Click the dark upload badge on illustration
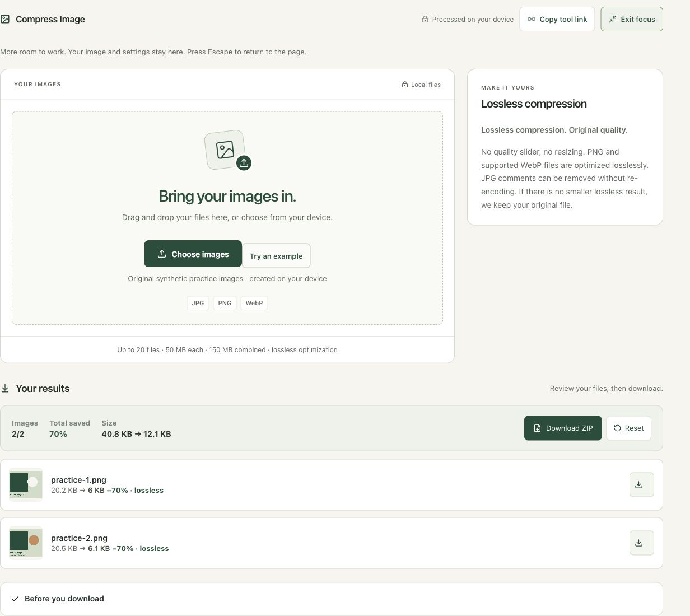Screen dimensions: 690x616 coord(244,163)
